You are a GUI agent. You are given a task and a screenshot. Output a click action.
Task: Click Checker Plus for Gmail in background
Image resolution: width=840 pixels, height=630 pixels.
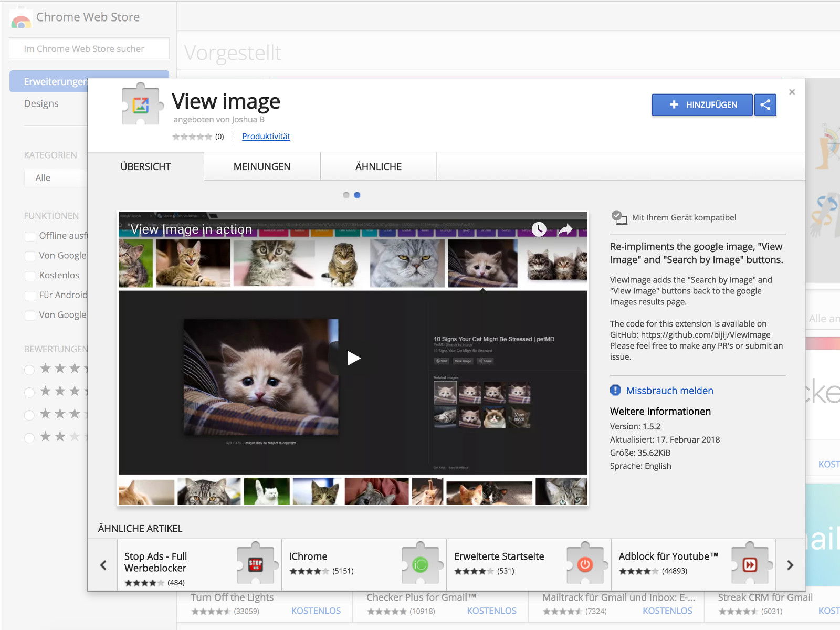(421, 597)
